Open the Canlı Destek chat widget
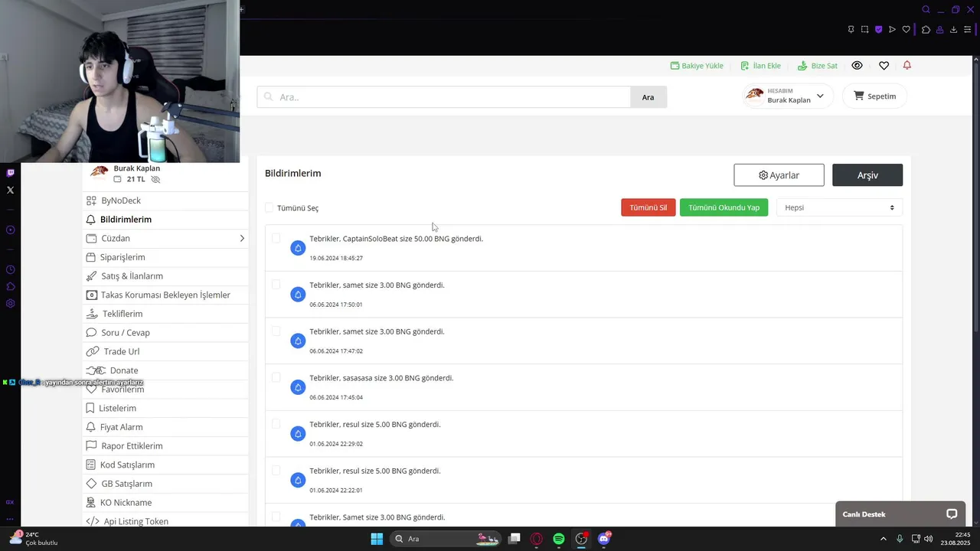Screen dimensions: 980x551 (x=900, y=514)
